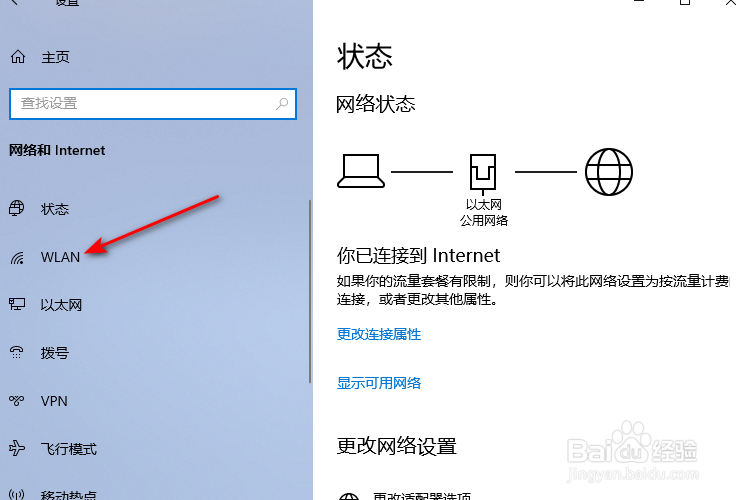Click the airplane mode icon

click(x=17, y=448)
